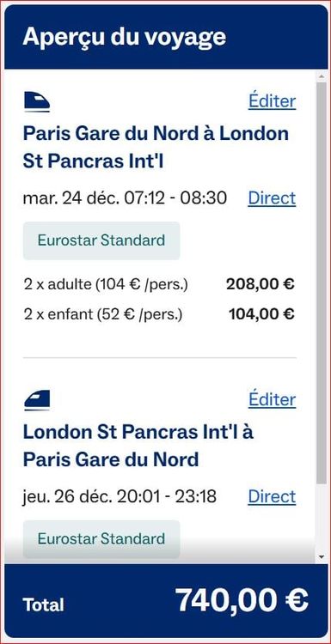Click the scrollbar up arrow
Image resolution: width=331 pixels, height=644 pixels.
322,76
